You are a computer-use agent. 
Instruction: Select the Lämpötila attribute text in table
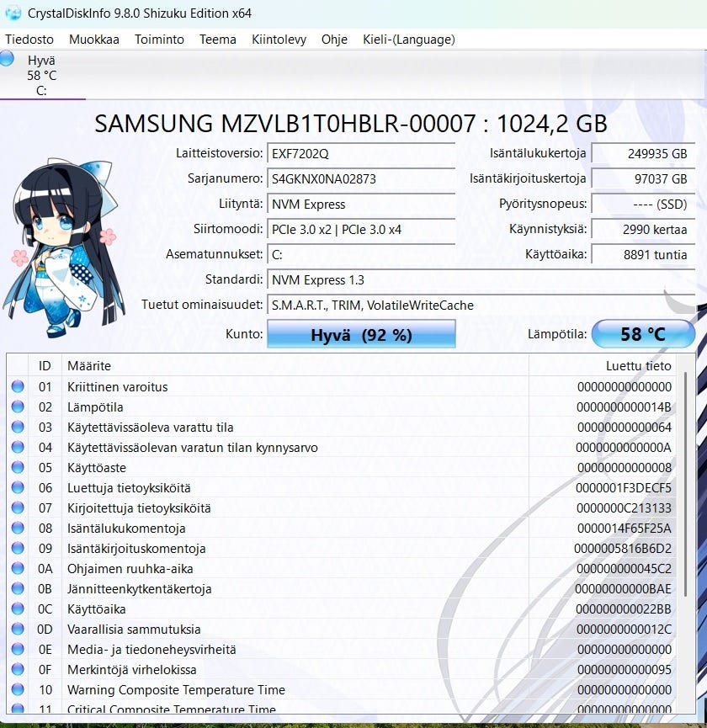95,407
